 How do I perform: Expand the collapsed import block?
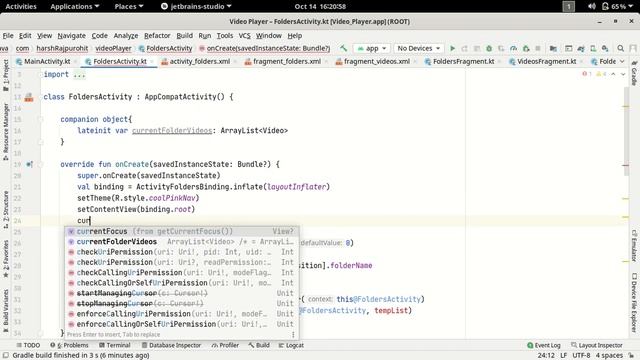tap(79, 75)
